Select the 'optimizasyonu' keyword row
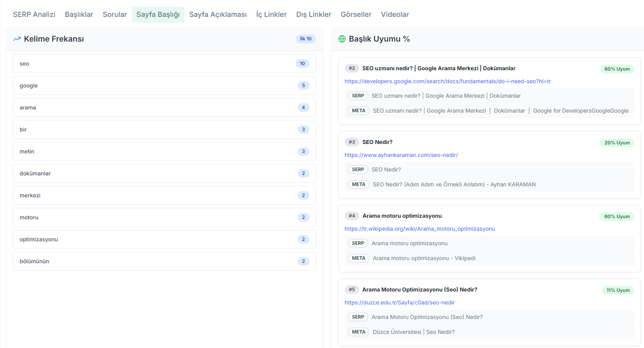The height and width of the screenshot is (348, 644). [165, 239]
